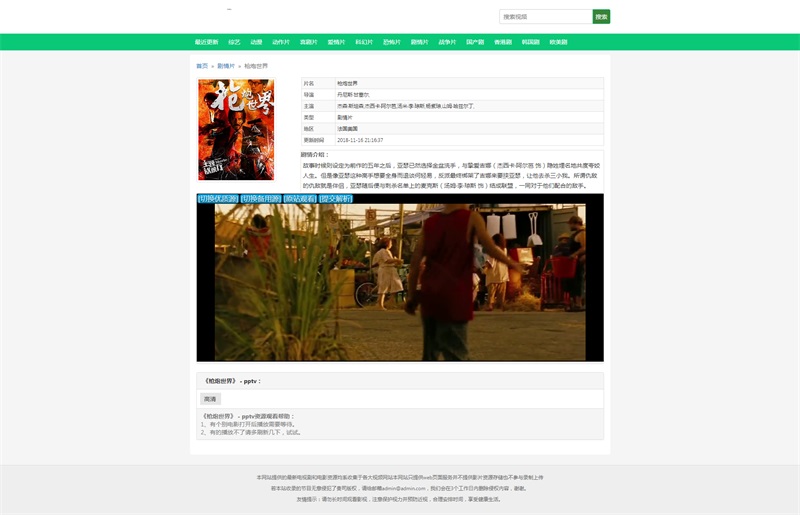
Task: Select the 动漫 navigation item
Action: coord(257,42)
